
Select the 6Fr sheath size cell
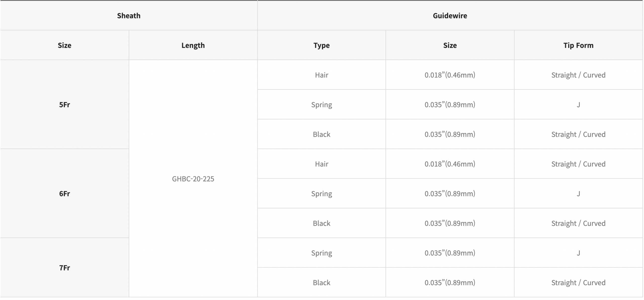tap(64, 193)
